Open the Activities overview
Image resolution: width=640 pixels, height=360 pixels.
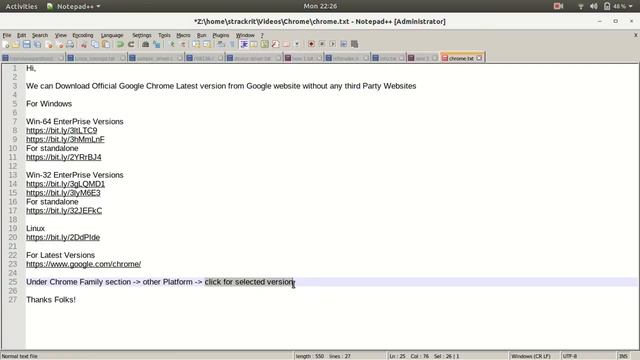pos(21,6)
